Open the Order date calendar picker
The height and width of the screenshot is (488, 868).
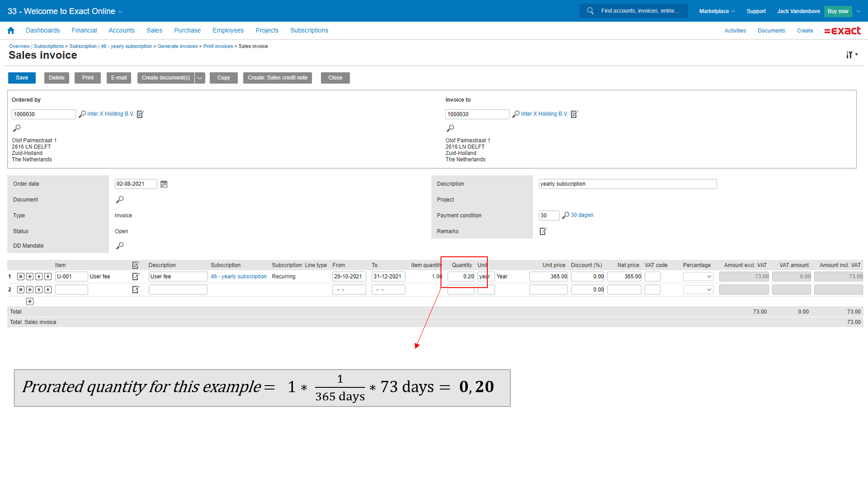tap(164, 184)
